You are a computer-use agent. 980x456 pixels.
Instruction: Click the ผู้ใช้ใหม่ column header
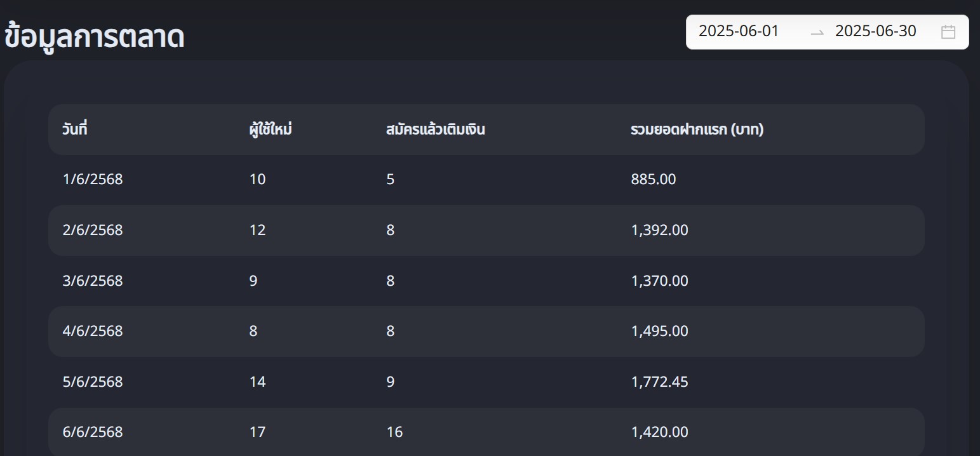tap(271, 130)
